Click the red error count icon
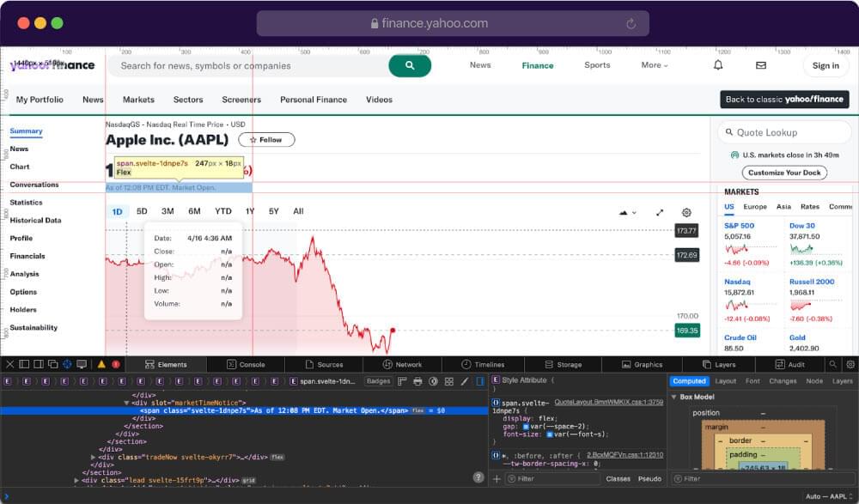This screenshot has width=859, height=504. (116, 363)
